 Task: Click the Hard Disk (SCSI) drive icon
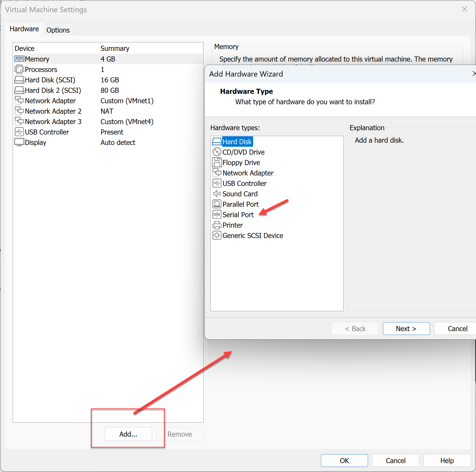point(19,80)
